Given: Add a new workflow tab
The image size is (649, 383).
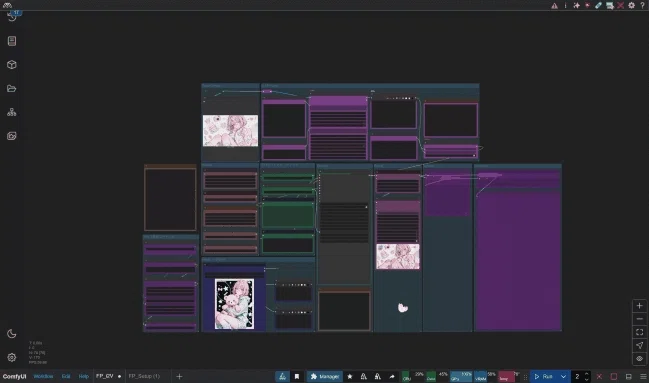Looking at the screenshot, I should coord(179,376).
